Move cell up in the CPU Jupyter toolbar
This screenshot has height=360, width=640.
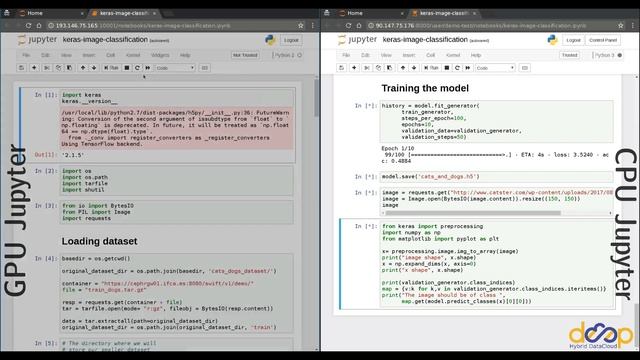pyautogui.click(x=403, y=68)
